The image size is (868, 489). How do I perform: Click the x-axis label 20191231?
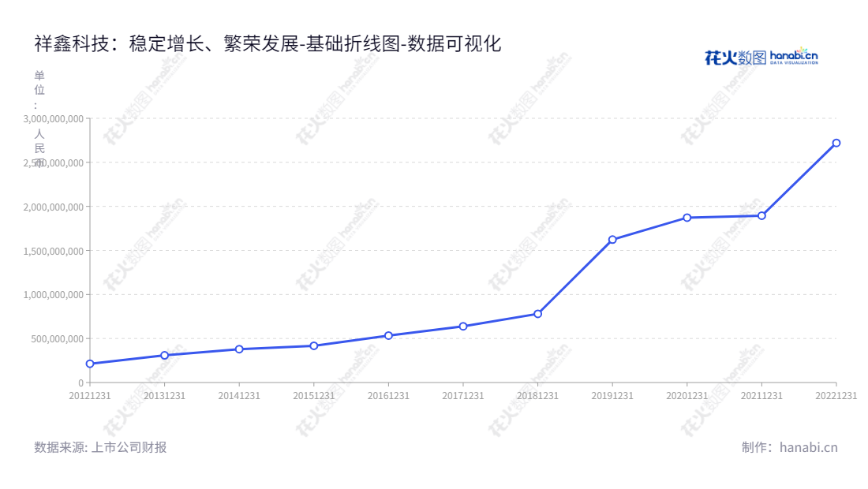coord(612,395)
